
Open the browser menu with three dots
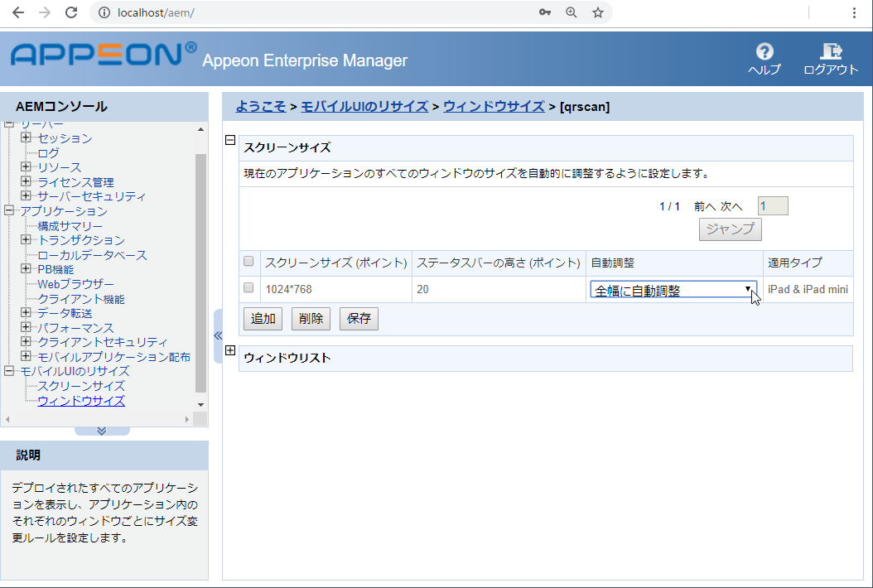[855, 12]
